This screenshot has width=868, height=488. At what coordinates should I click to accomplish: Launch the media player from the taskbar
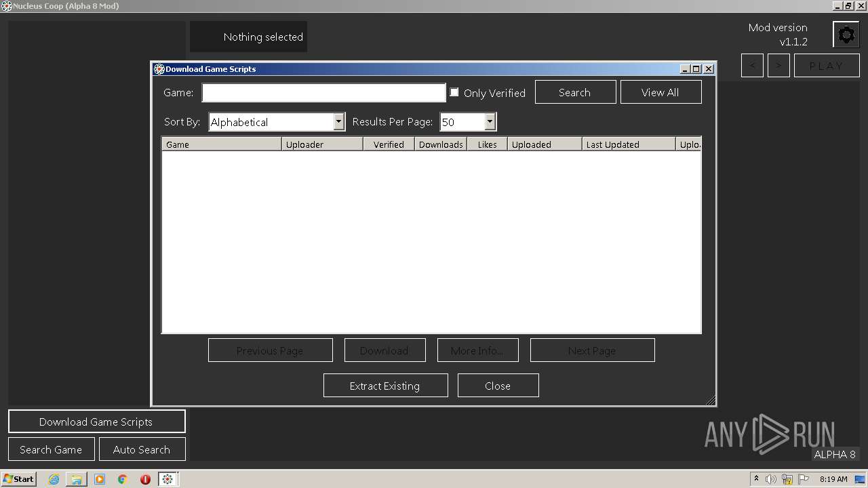click(x=100, y=479)
